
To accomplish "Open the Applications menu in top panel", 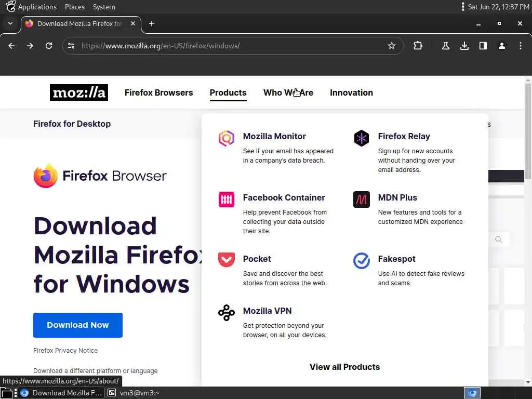I will click(37, 7).
